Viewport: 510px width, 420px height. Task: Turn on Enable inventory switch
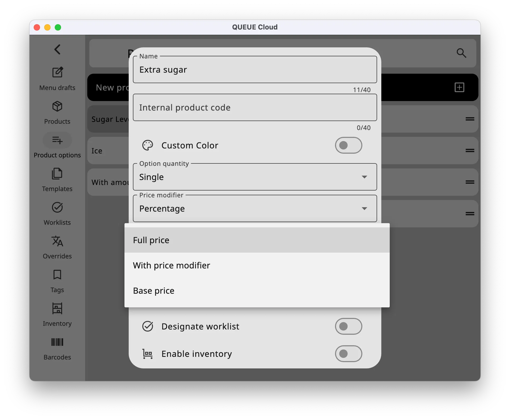point(348,354)
